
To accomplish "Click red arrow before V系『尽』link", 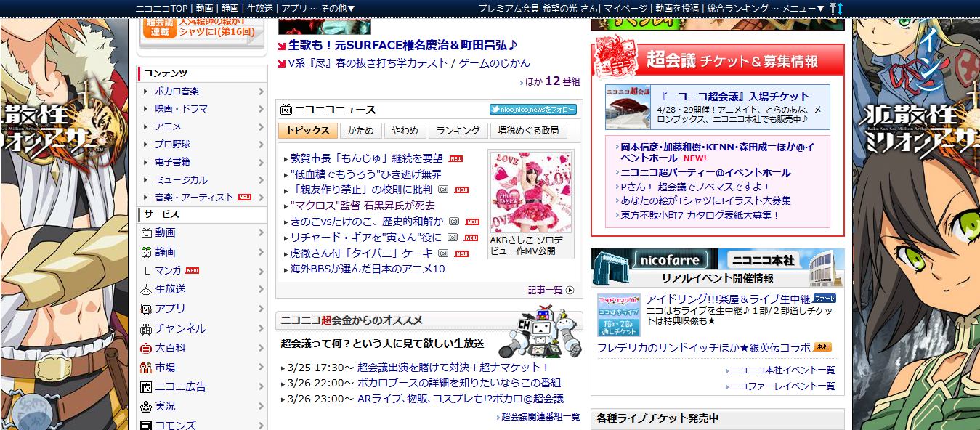I will click(x=283, y=64).
